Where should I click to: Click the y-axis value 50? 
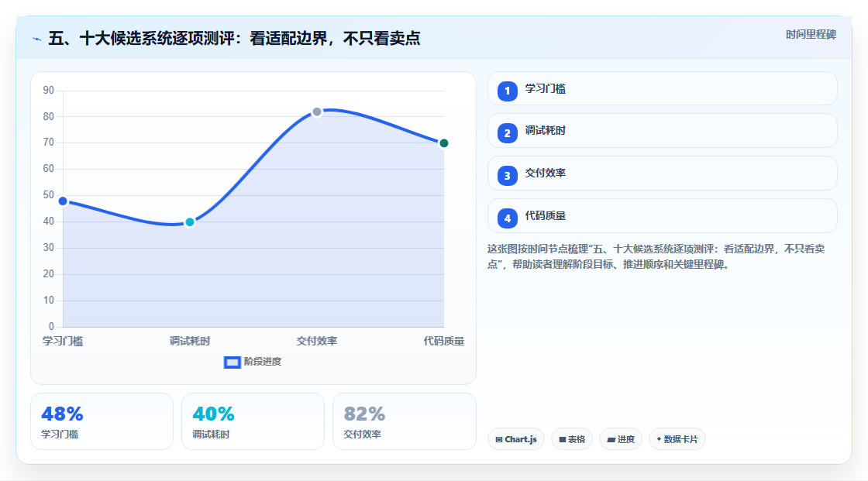(x=49, y=195)
